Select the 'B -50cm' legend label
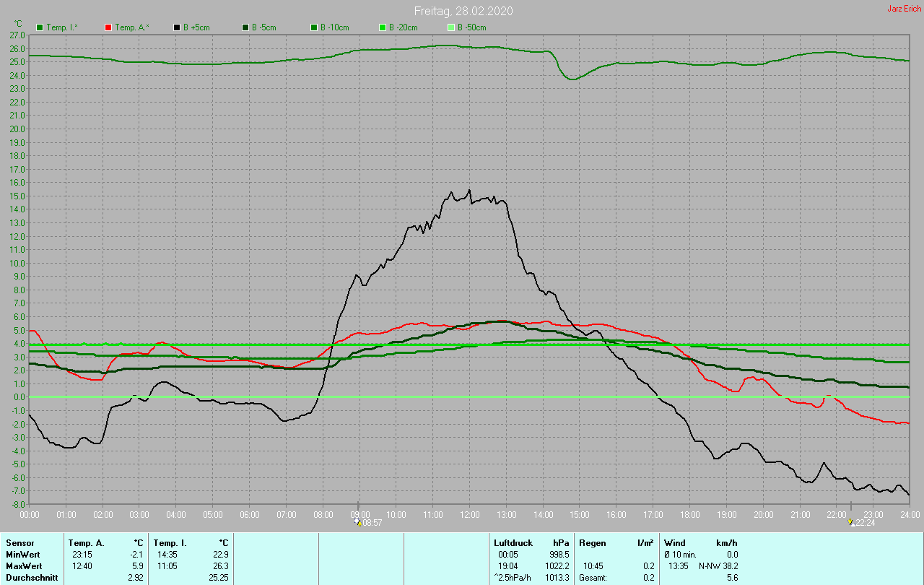 coord(474,27)
